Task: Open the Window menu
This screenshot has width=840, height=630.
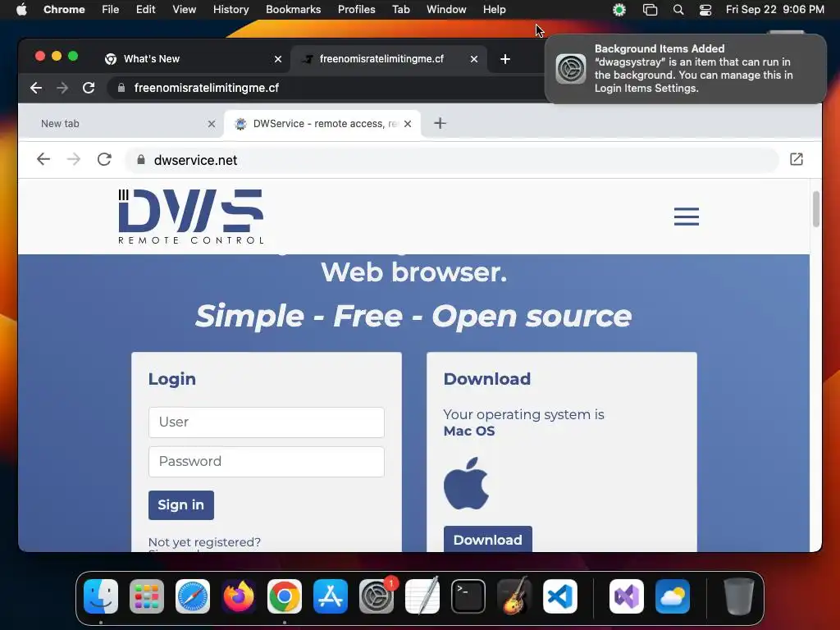Action: point(446,9)
